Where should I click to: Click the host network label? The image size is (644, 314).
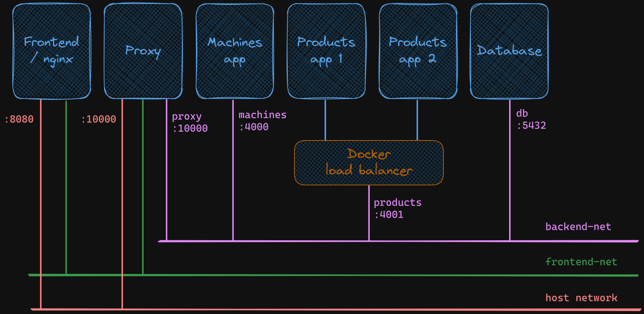click(581, 298)
